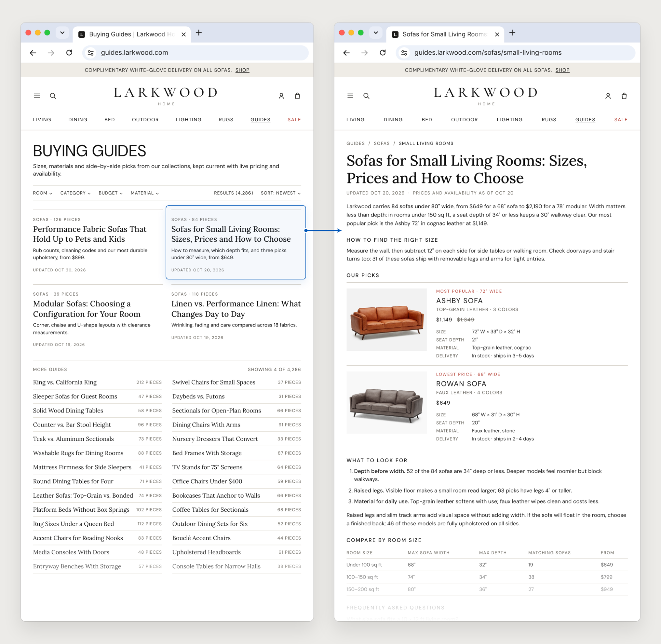
Task: Click the left window address bar
Action: pyautogui.click(x=196, y=53)
